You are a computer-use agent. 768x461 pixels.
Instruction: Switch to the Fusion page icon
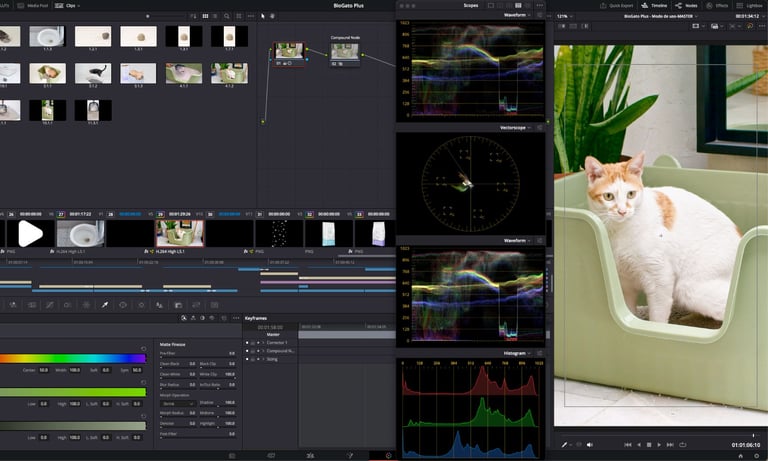(x=350, y=456)
